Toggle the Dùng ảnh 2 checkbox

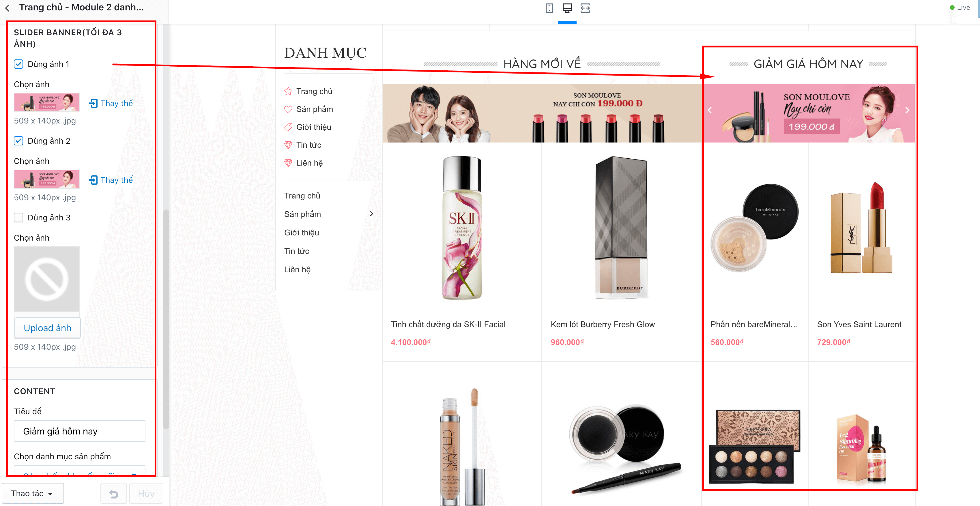[18, 141]
